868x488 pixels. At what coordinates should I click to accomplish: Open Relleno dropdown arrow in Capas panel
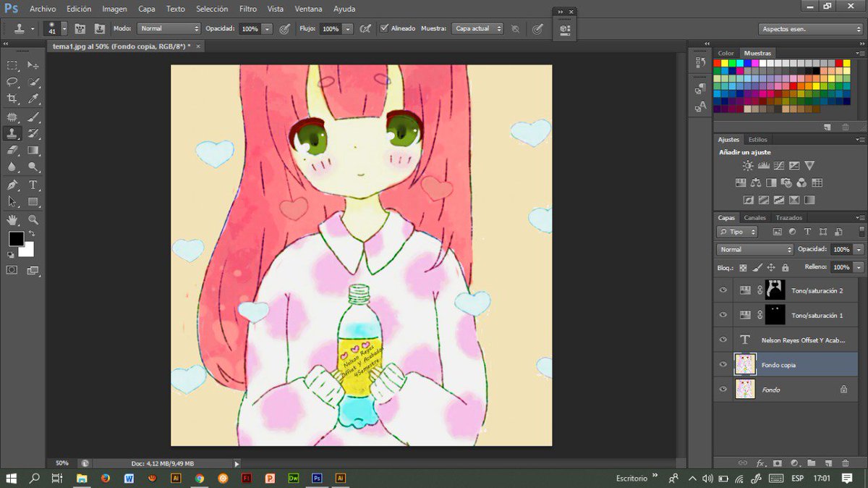859,267
